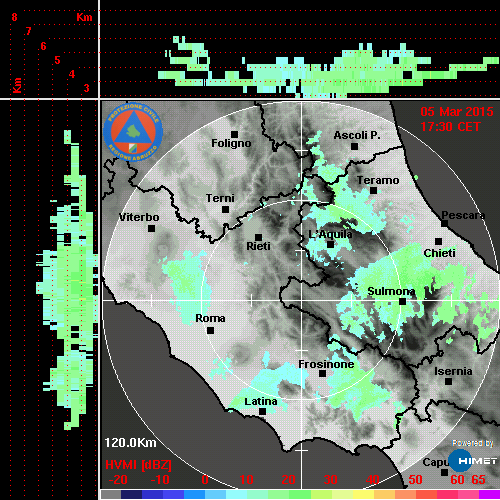Click the Terni city label
Viewport: 500px width, 500px height.
220,198
